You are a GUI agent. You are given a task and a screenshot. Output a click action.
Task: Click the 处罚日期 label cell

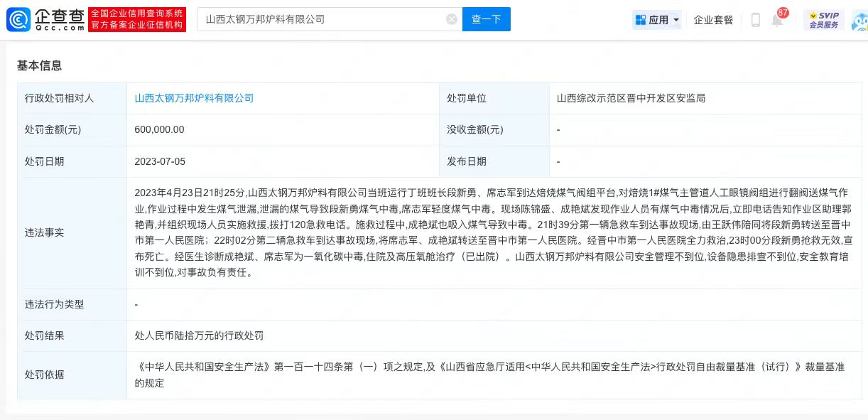(x=72, y=161)
